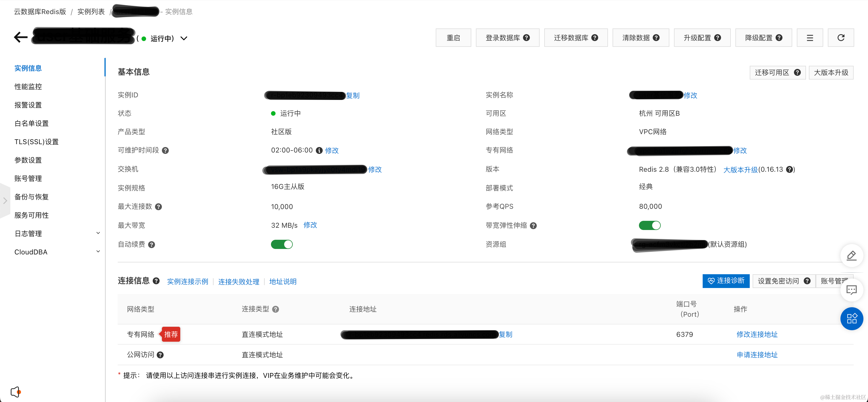This screenshot has width=868, height=402.
Task: Expand the collapsed left panel arrow
Action: point(5,201)
